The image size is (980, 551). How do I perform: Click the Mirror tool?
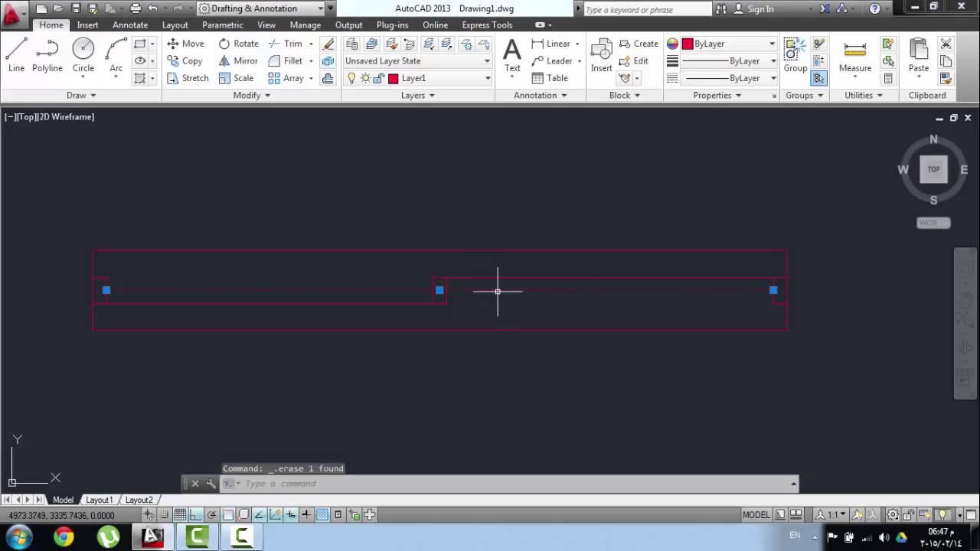coord(238,60)
